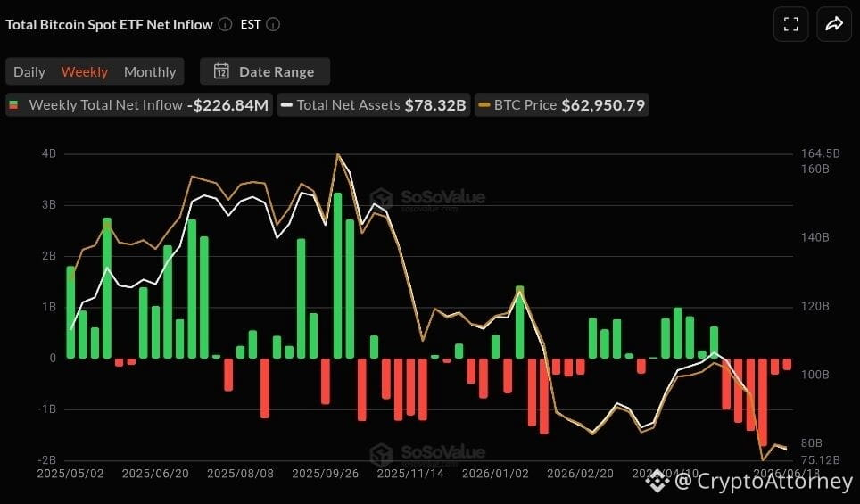Toggle BTC Price legend series
The image size is (860, 504).
pos(562,104)
